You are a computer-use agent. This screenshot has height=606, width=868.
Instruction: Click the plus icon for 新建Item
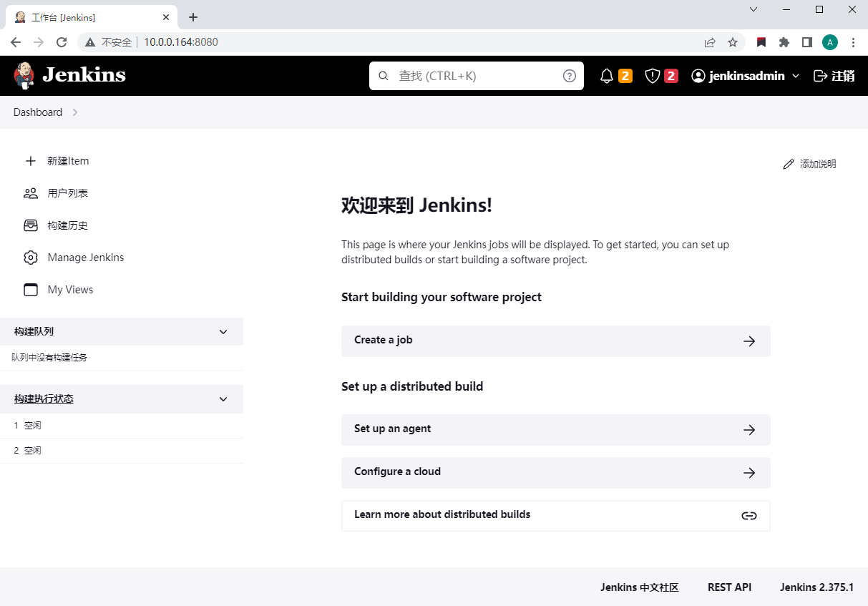pos(30,161)
